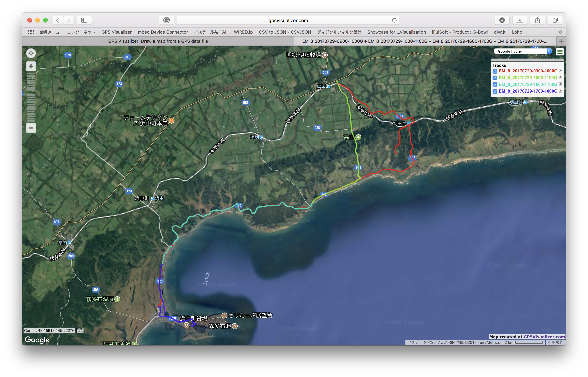
Task: Expand the bookmarks bar overflow chevron
Action: click(560, 32)
